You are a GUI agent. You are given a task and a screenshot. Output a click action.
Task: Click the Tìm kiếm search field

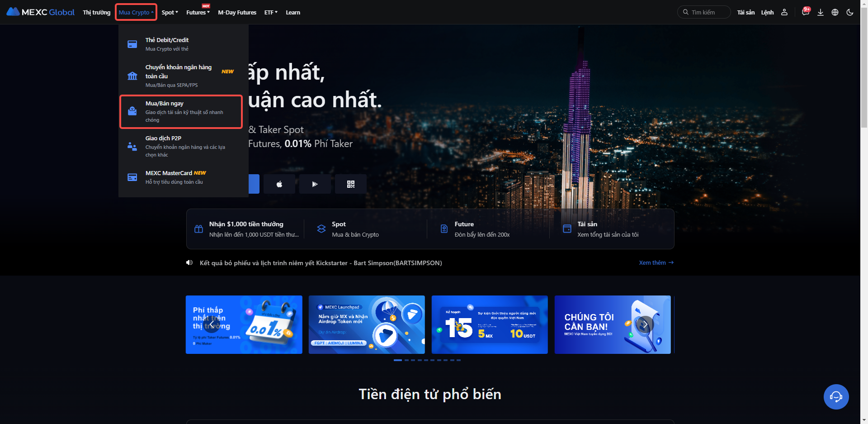(x=704, y=12)
